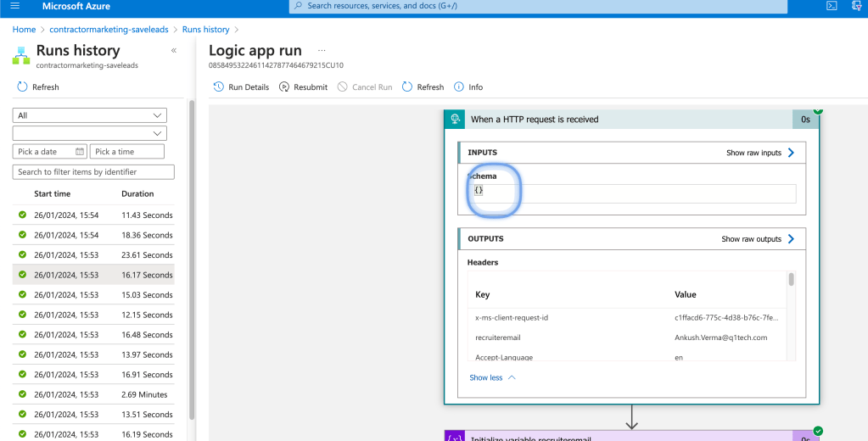Viewport: 868px width, 441px height.
Task: Open the Info panel for this run
Action: pos(468,87)
